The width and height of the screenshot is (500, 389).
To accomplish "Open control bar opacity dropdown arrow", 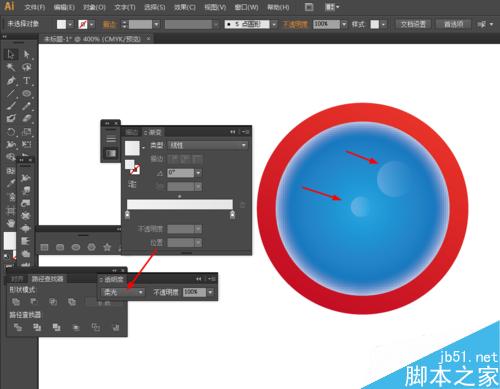I will pos(344,24).
